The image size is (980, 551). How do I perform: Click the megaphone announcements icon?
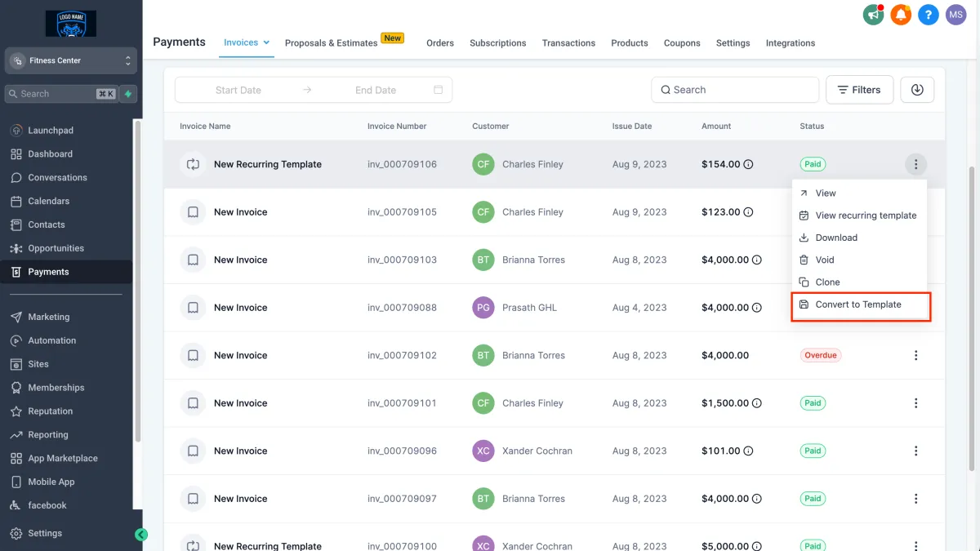coord(874,15)
